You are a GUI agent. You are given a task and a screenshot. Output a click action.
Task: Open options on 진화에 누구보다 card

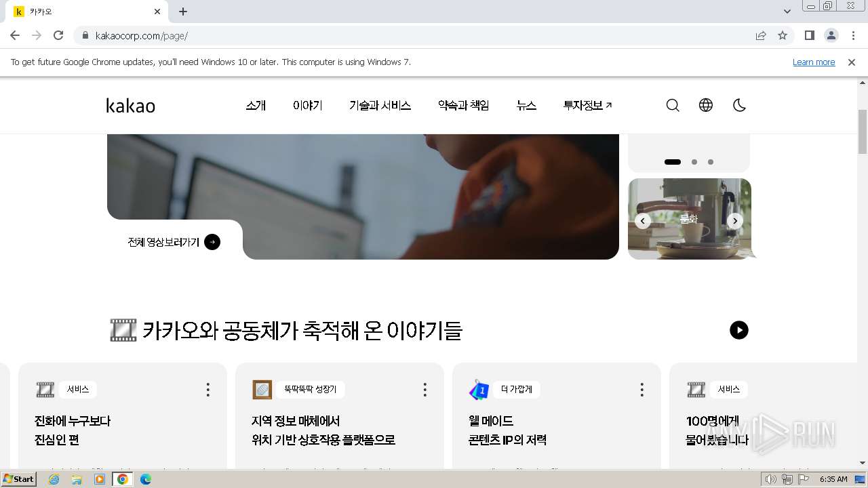click(208, 390)
